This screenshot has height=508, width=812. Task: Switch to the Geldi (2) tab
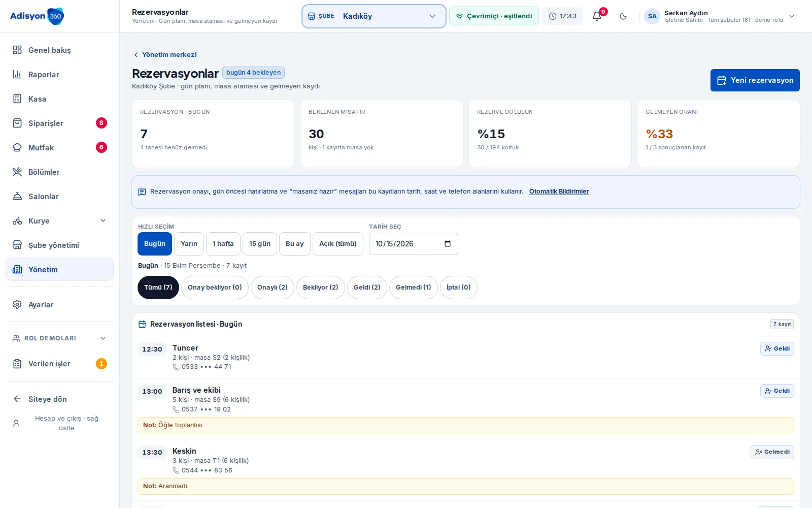click(x=367, y=288)
